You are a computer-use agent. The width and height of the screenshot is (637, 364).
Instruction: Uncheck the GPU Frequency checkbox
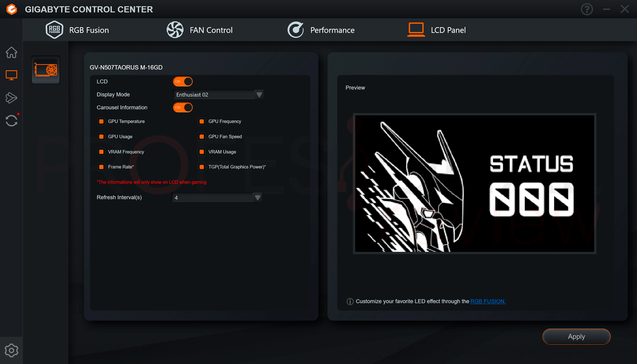point(201,121)
